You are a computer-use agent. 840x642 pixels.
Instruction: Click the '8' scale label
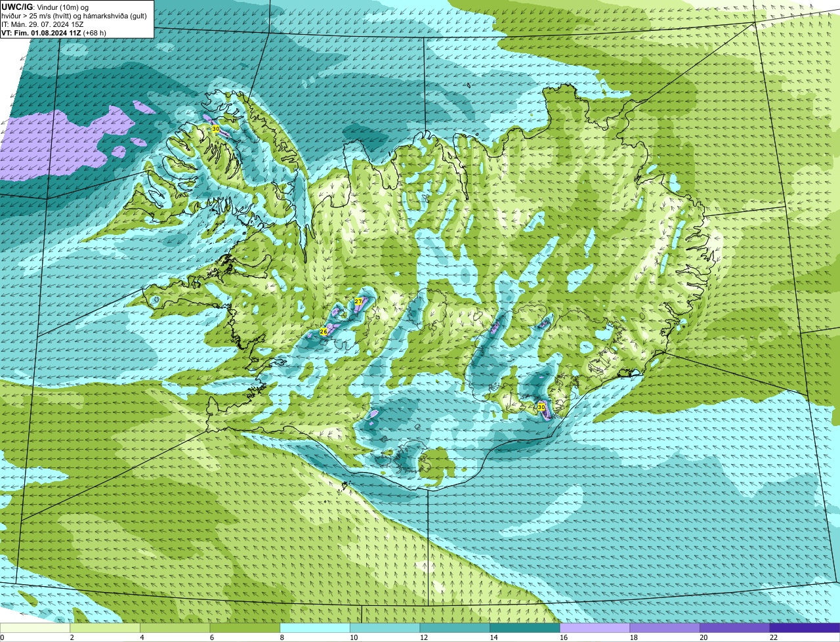pos(282,637)
